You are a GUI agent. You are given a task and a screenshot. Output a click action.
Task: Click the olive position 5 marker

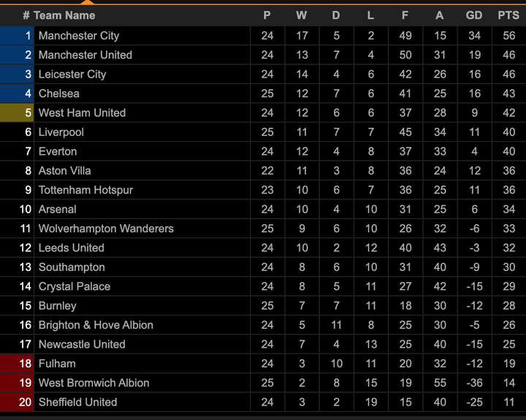point(18,112)
